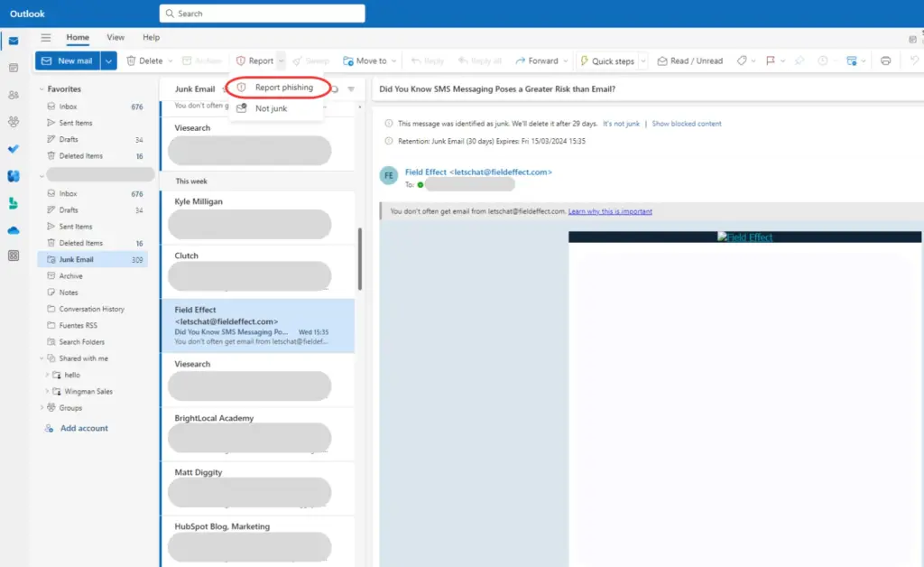Open the Move to dropdown
Viewport: 924px width, 567px height.
[x=369, y=60]
